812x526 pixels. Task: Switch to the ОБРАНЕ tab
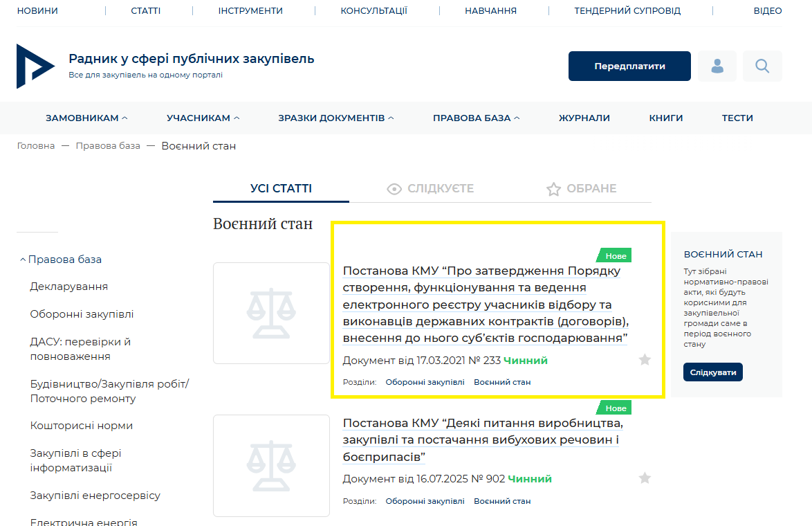click(582, 189)
